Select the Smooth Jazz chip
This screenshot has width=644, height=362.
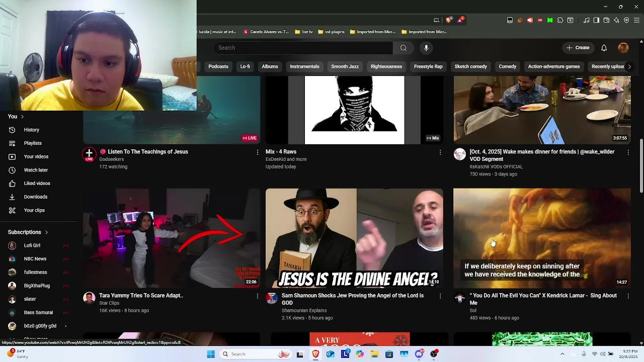345,66
